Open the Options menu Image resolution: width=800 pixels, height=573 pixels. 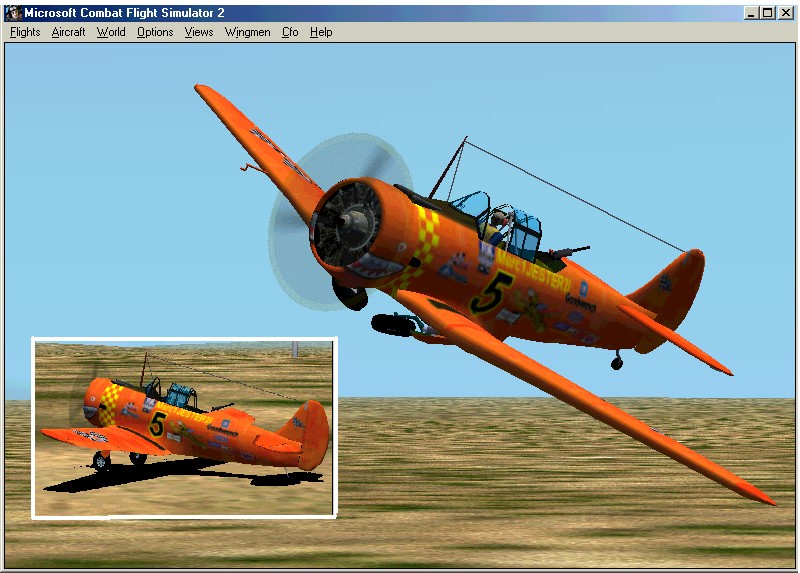click(155, 32)
